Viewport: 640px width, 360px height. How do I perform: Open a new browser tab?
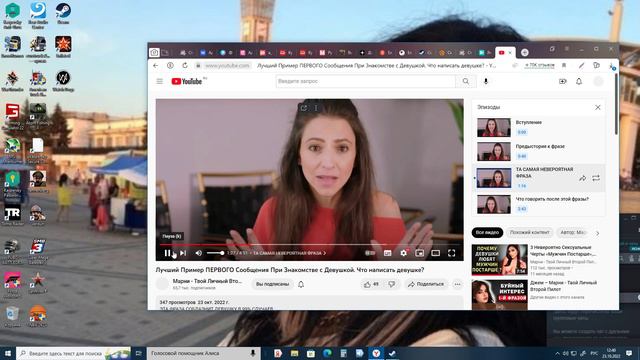(x=525, y=52)
